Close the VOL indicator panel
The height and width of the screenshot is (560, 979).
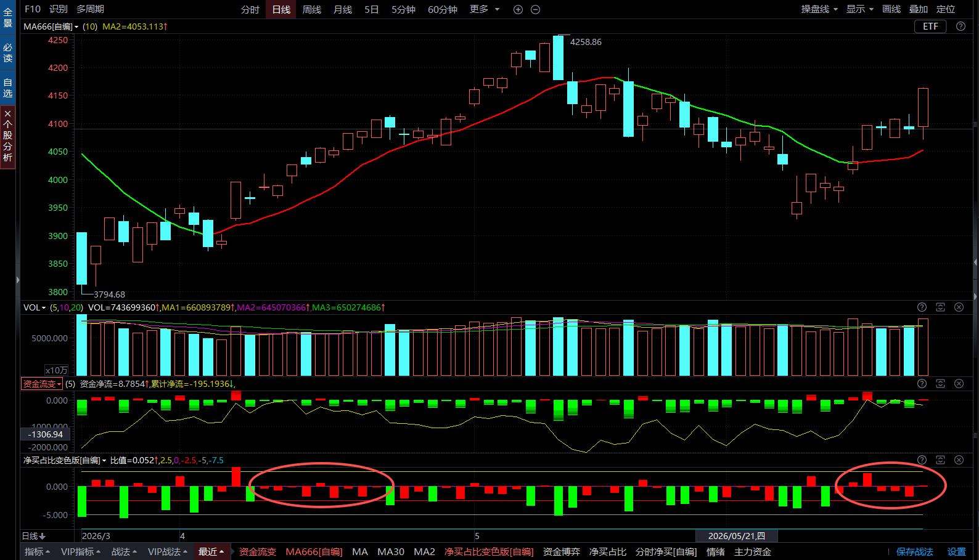[x=959, y=307]
